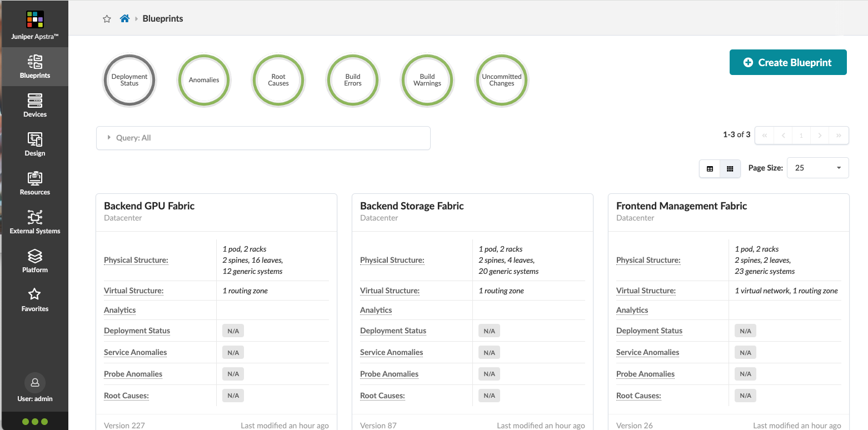868x430 pixels.
Task: Open the Platform sidebar icon
Action: (x=34, y=261)
